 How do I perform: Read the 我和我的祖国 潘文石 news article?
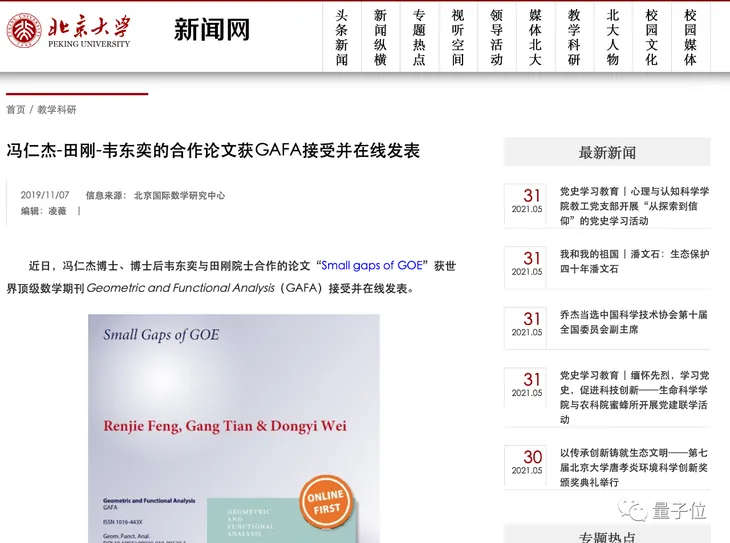coord(634,262)
